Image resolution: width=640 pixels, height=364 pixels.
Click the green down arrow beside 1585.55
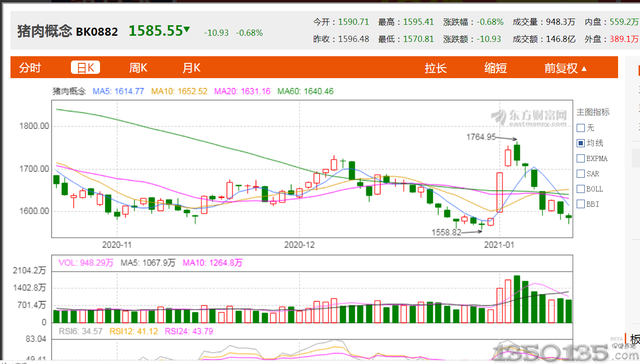click(187, 29)
